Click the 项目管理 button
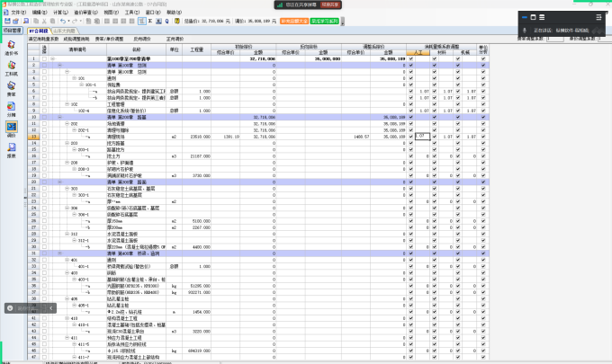The height and width of the screenshot is (364, 612). pyautogui.click(x=13, y=31)
